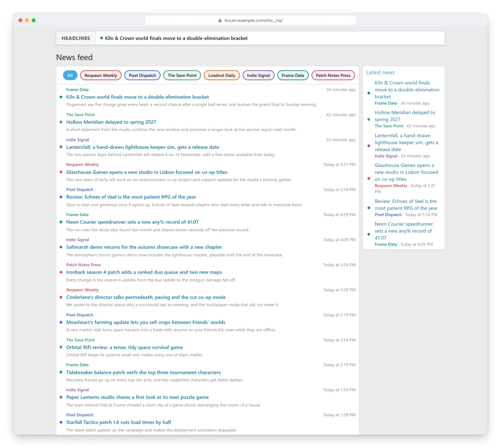501x448 pixels.
Task: Open Glasshouse Games Lisbon studio article in feed
Action: (x=147, y=172)
